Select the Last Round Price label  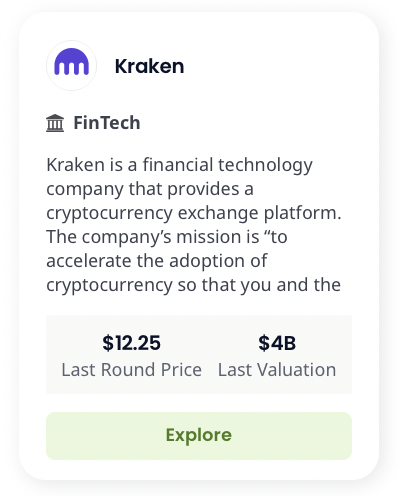[x=132, y=370]
